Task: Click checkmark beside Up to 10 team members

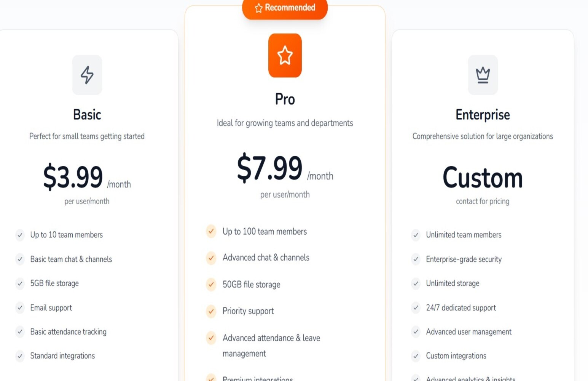Action: [20, 235]
